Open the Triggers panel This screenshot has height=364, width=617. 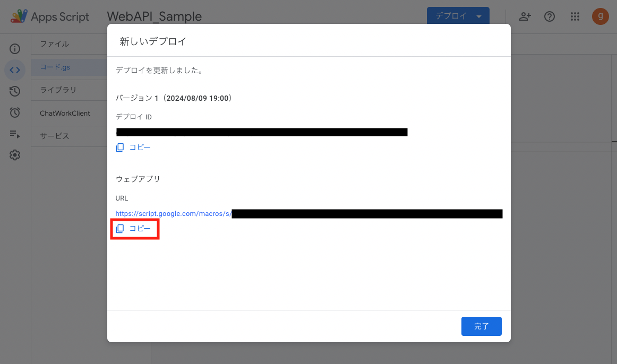click(x=15, y=112)
